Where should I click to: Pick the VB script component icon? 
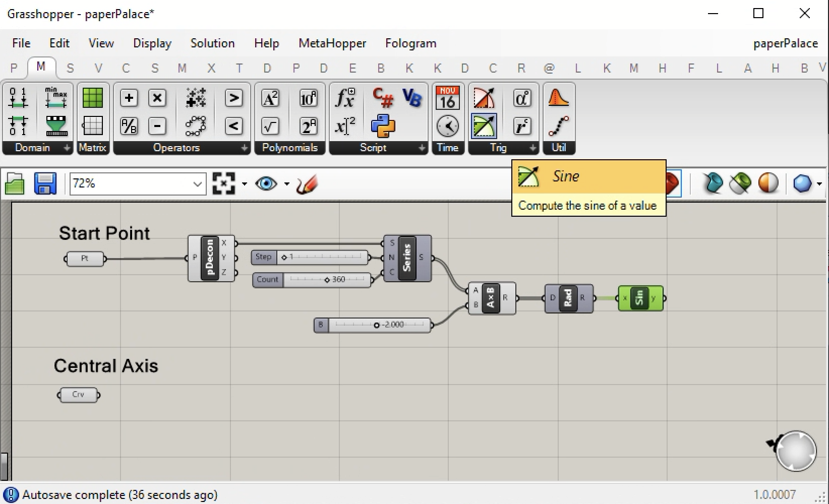pyautogui.click(x=412, y=98)
